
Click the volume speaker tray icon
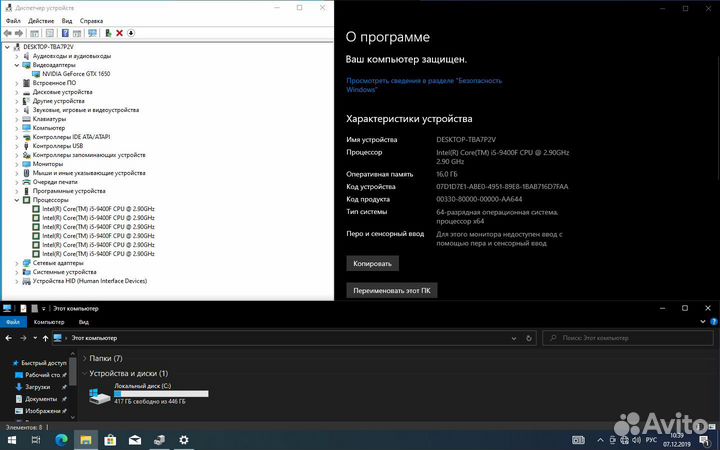637,440
